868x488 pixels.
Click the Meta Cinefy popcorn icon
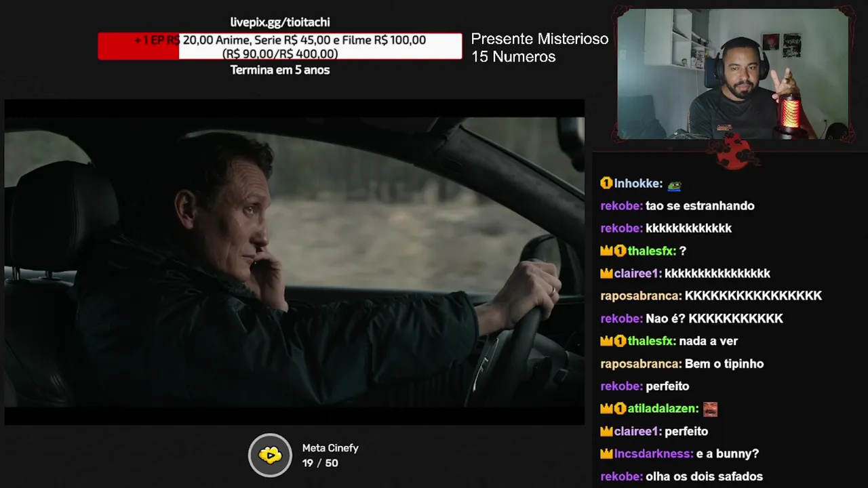[270, 455]
